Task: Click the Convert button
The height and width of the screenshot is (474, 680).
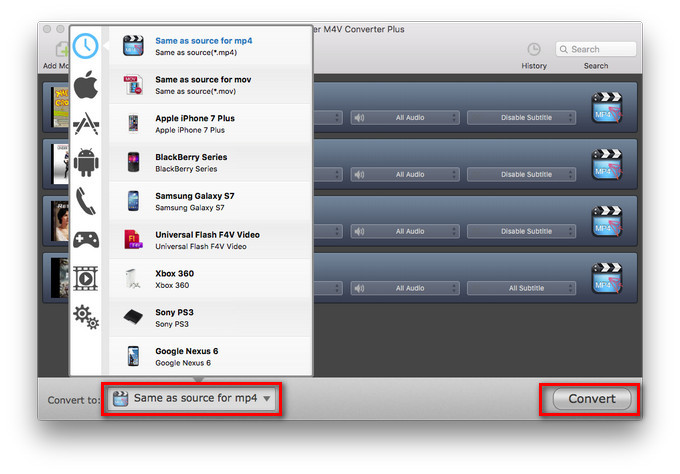Action: tap(592, 399)
